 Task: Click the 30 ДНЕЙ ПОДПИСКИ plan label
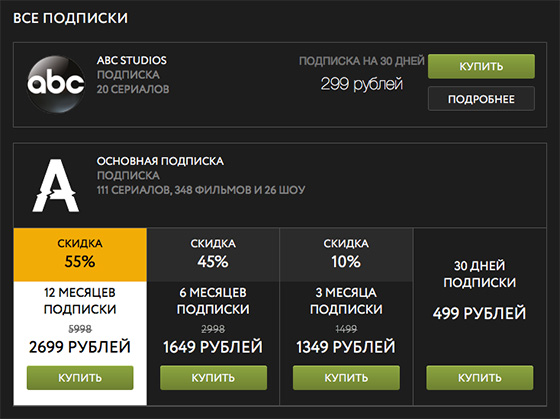point(479,274)
